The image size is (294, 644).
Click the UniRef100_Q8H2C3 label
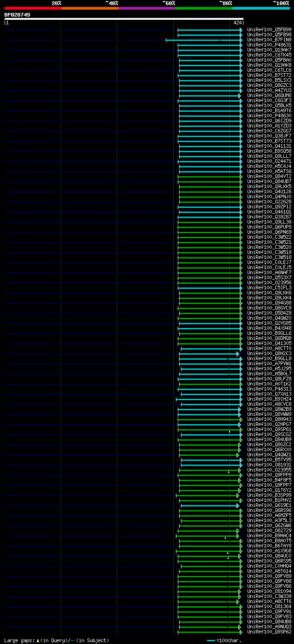point(269,353)
